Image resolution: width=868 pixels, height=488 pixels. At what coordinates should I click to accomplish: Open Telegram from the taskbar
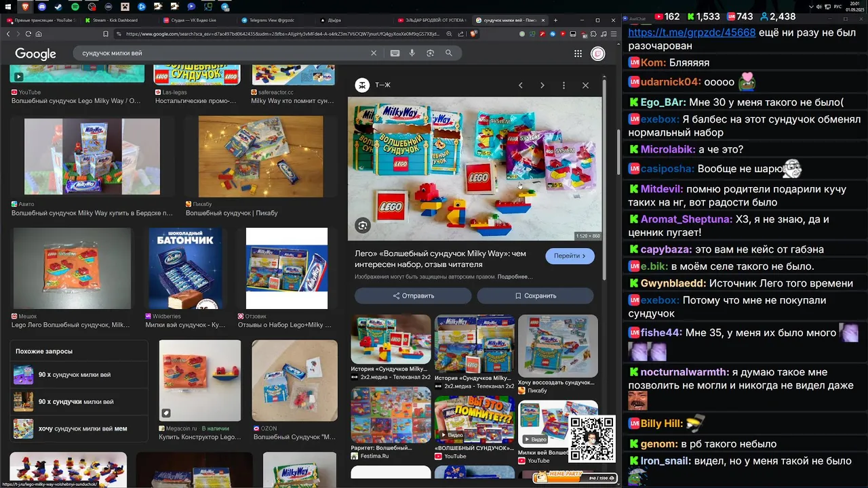point(225,7)
